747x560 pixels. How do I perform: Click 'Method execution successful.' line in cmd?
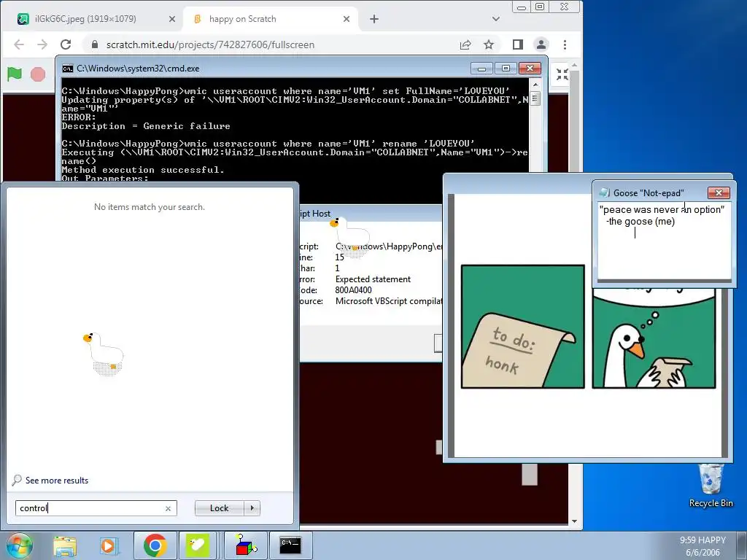point(143,170)
